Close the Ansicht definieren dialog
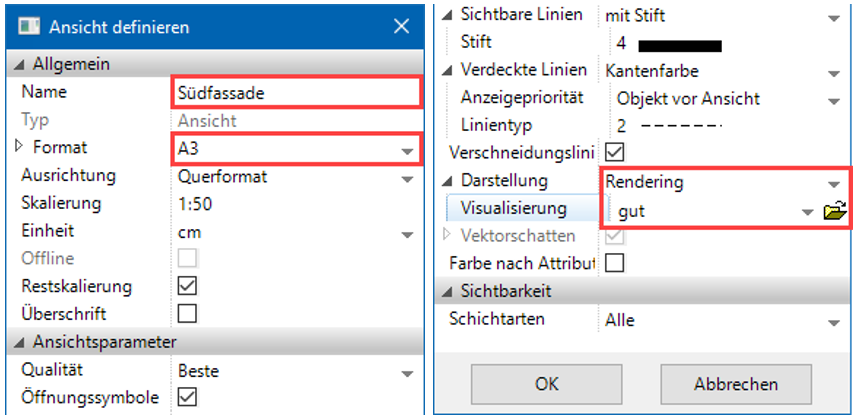This screenshot has width=865, height=420. pos(400,27)
